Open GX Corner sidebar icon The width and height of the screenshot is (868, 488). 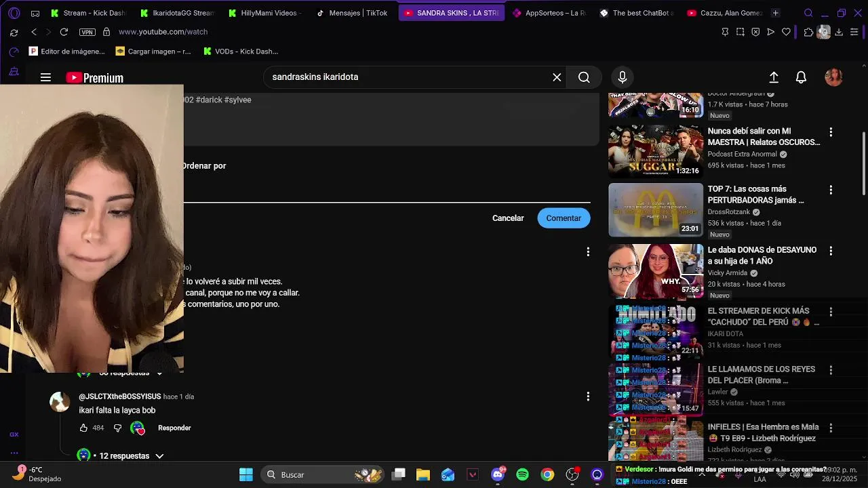[x=14, y=434]
